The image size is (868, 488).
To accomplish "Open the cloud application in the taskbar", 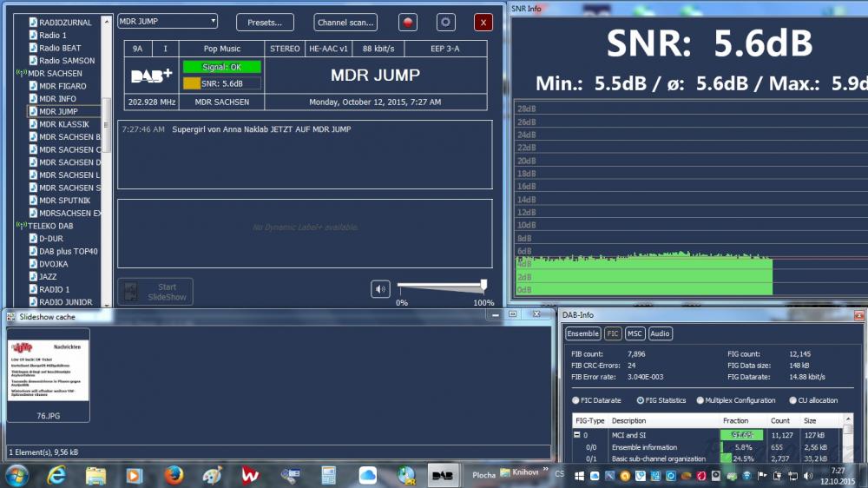I will pos(367,475).
